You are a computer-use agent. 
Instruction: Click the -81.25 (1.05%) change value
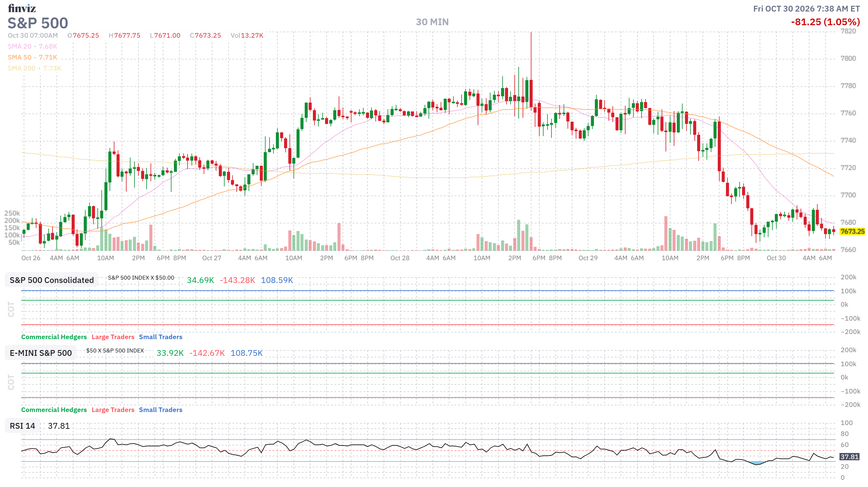coord(825,22)
